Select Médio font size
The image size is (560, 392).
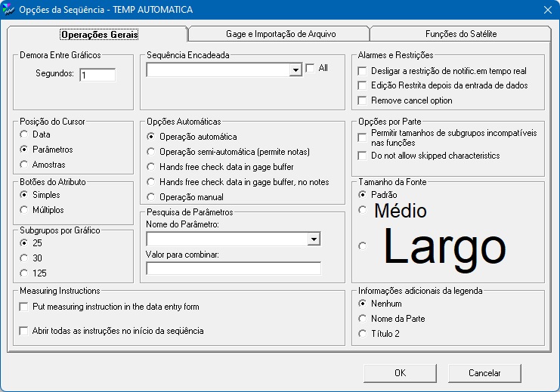[x=363, y=210]
